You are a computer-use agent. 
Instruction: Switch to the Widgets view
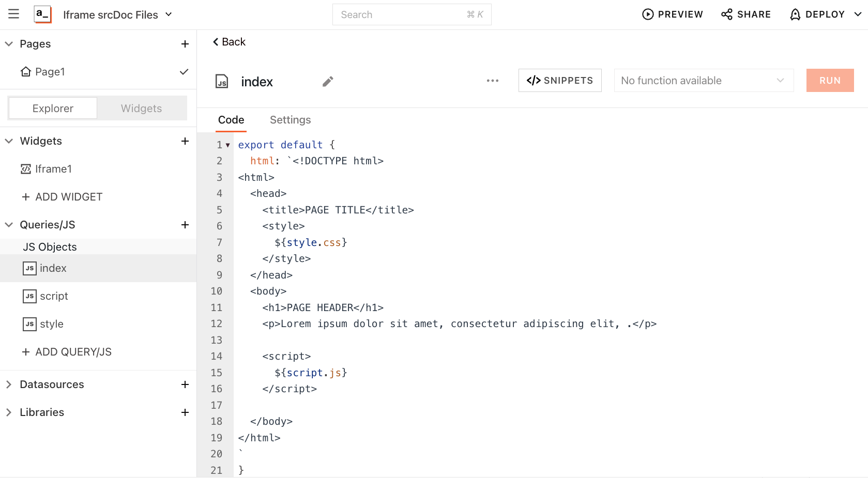pos(141,109)
